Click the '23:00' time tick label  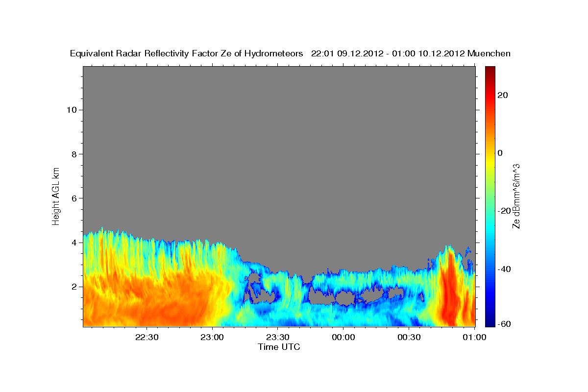pos(212,337)
